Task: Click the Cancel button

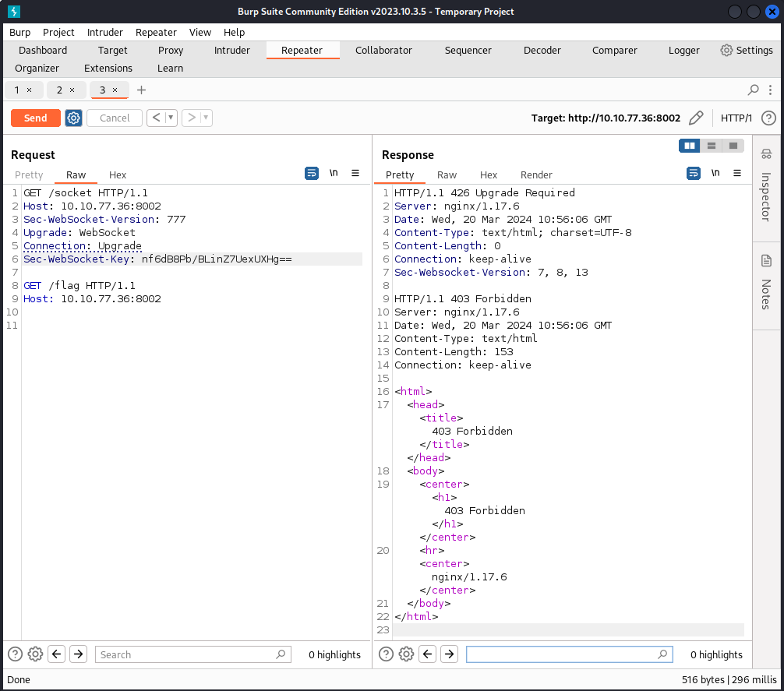Action: (x=115, y=118)
